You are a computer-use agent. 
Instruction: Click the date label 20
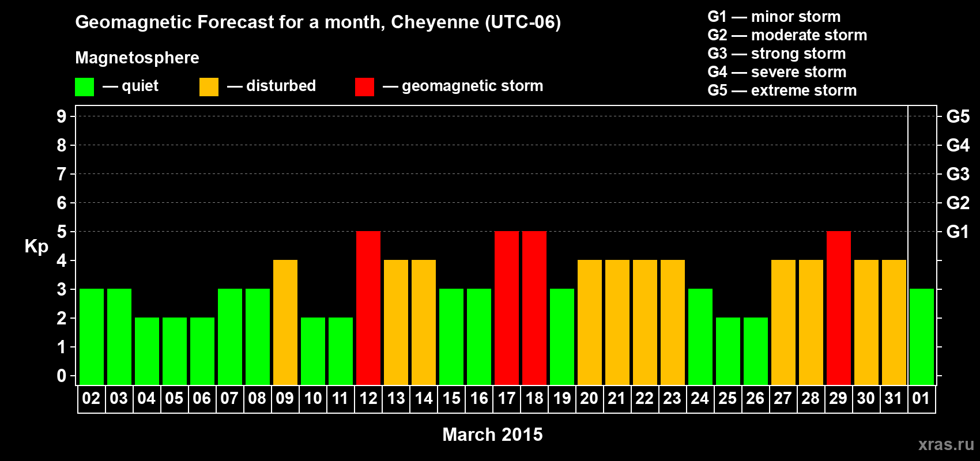pos(589,398)
